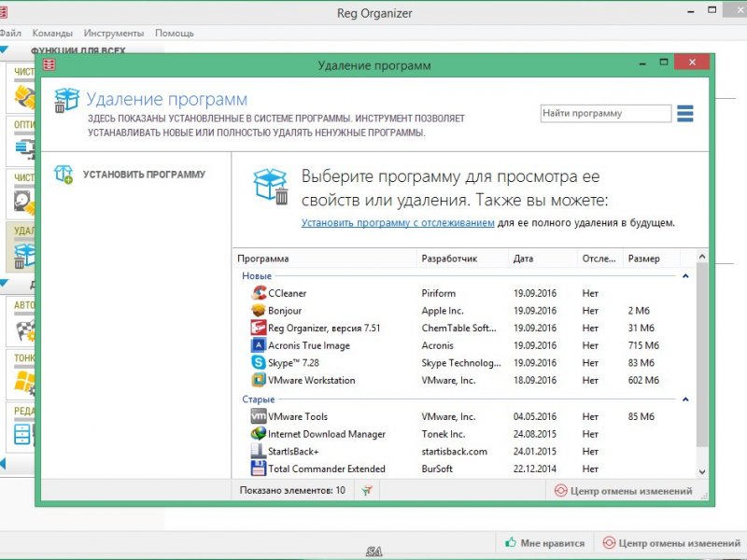This screenshot has height=560, width=747.
Task: Click the Reg Organizer icon in the program list
Action: pyautogui.click(x=259, y=328)
